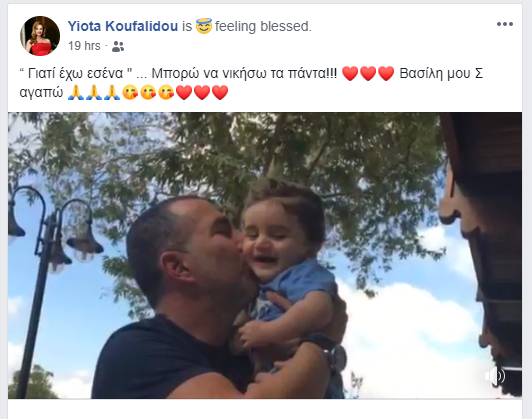Mute the video using the speaker icon
Viewport: 532px width, 419px height.
coord(495,376)
